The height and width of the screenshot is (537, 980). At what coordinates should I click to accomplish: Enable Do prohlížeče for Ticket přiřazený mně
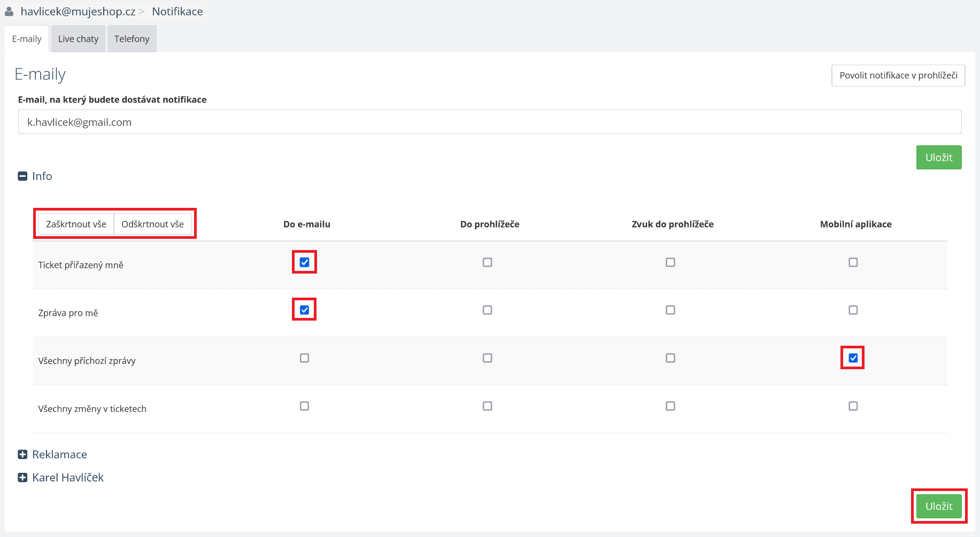488,262
